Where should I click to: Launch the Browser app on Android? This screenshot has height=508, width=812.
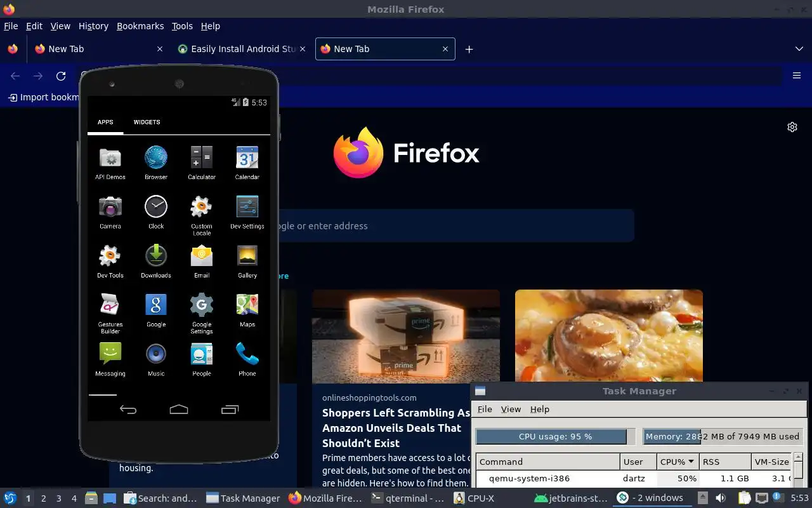[x=156, y=163]
